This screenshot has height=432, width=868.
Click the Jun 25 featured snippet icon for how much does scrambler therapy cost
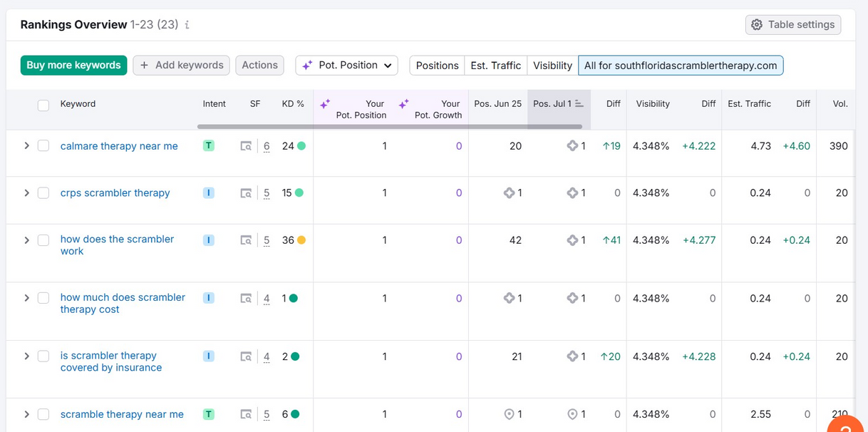point(509,299)
